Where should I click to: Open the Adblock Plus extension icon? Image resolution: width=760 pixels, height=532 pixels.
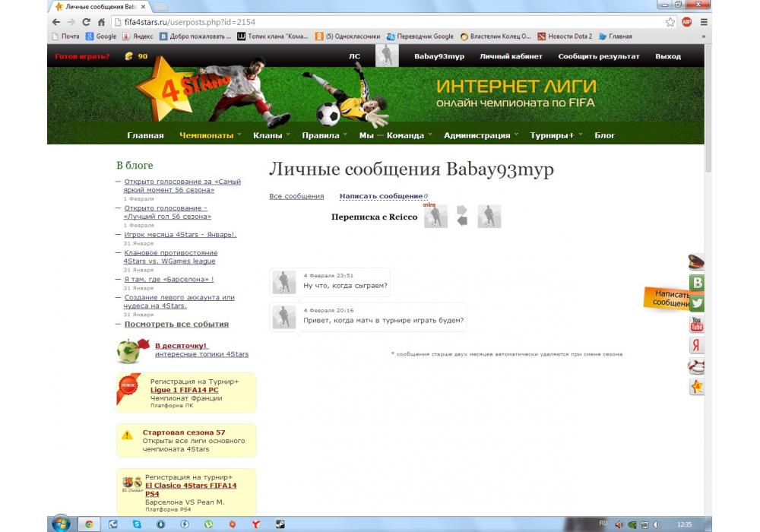(687, 22)
